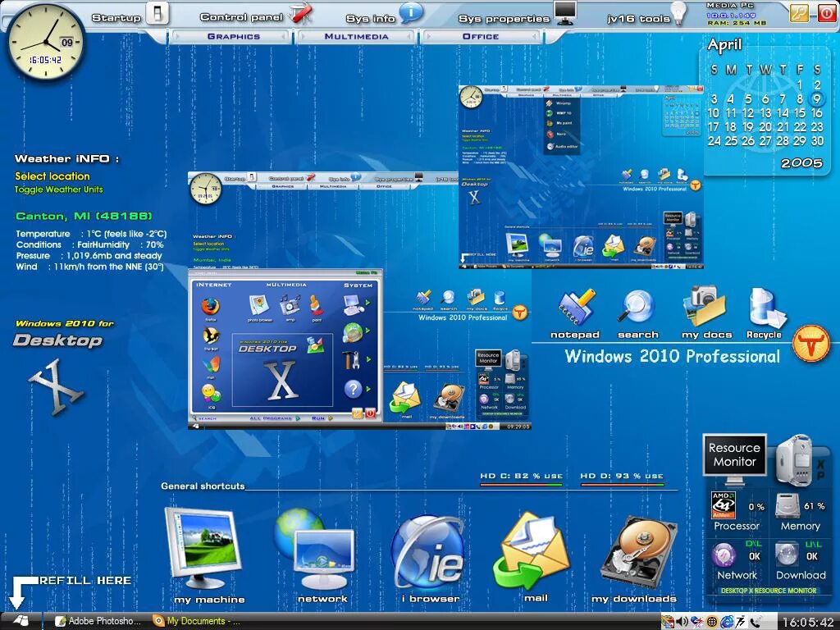Click the red power button in top bar
The image size is (840, 630).
pyautogui.click(x=826, y=12)
